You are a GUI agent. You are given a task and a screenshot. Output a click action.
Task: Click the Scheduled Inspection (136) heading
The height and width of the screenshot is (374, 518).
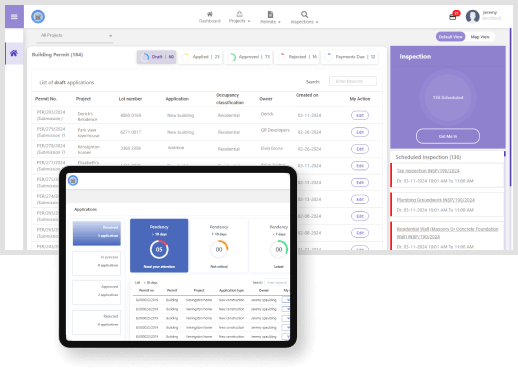click(x=428, y=157)
